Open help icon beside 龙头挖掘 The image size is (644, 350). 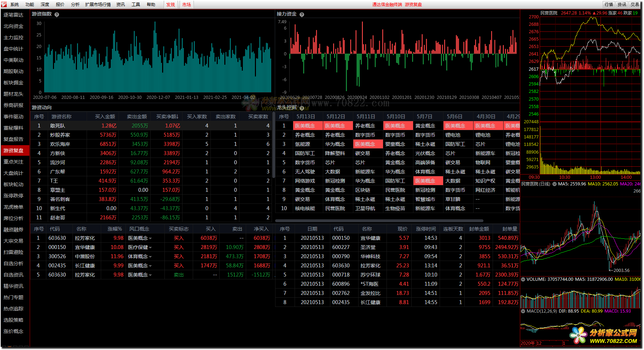[302, 108]
